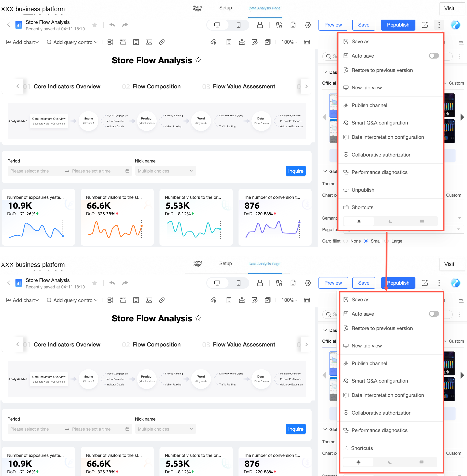This screenshot has height=476, width=467.
Task: Select the moon dark mode in upper menu
Action: (x=390, y=222)
